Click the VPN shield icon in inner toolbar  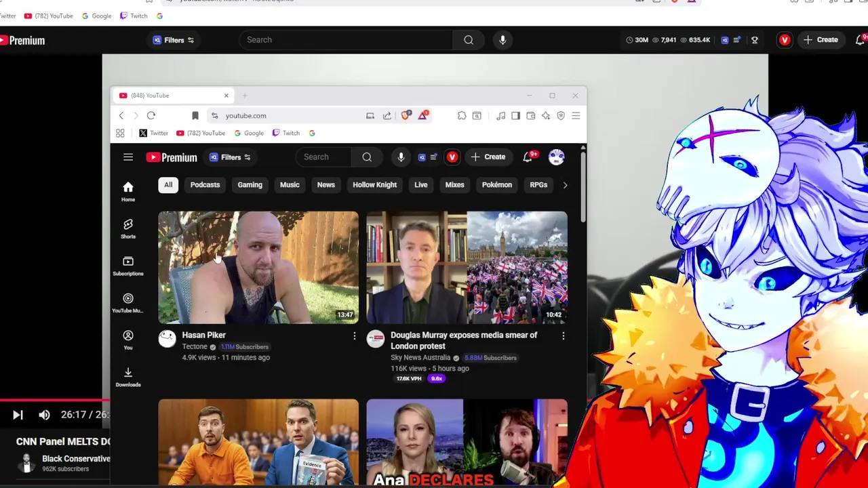point(561,116)
